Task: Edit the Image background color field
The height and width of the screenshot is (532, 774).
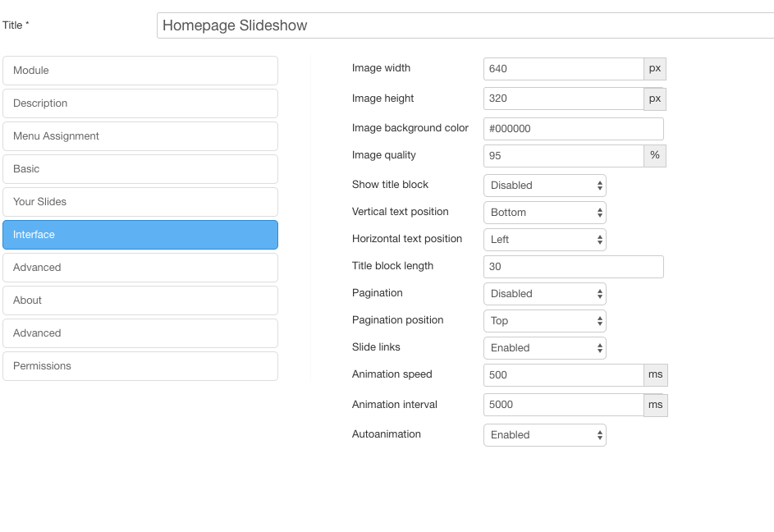Action: 573,129
